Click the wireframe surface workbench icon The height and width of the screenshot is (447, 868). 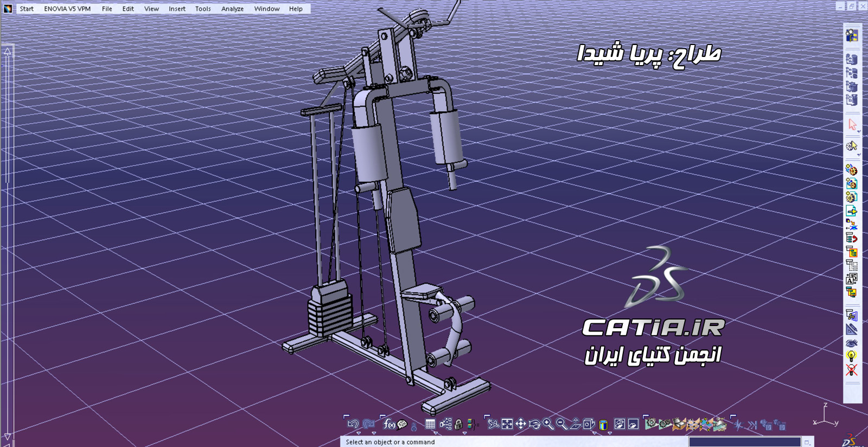click(x=693, y=424)
